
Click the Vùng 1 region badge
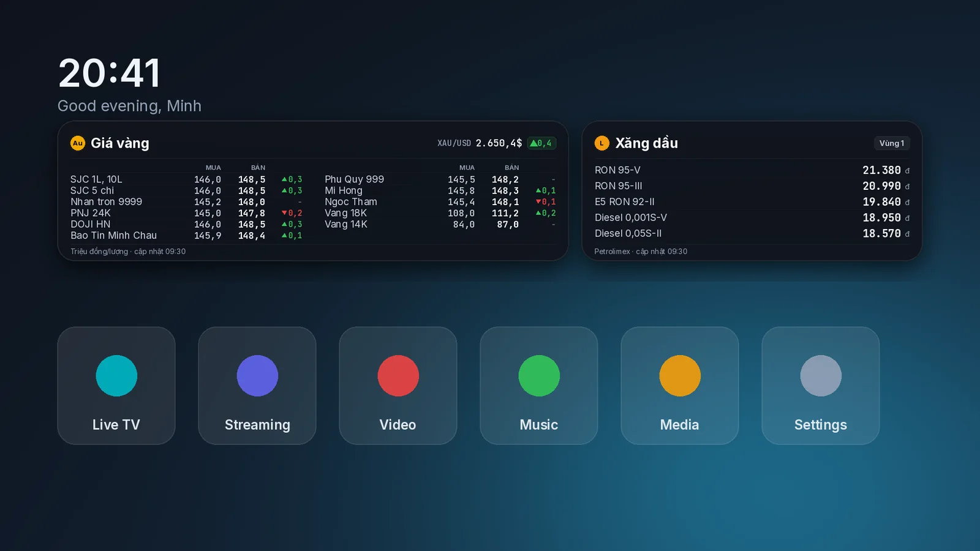(892, 143)
